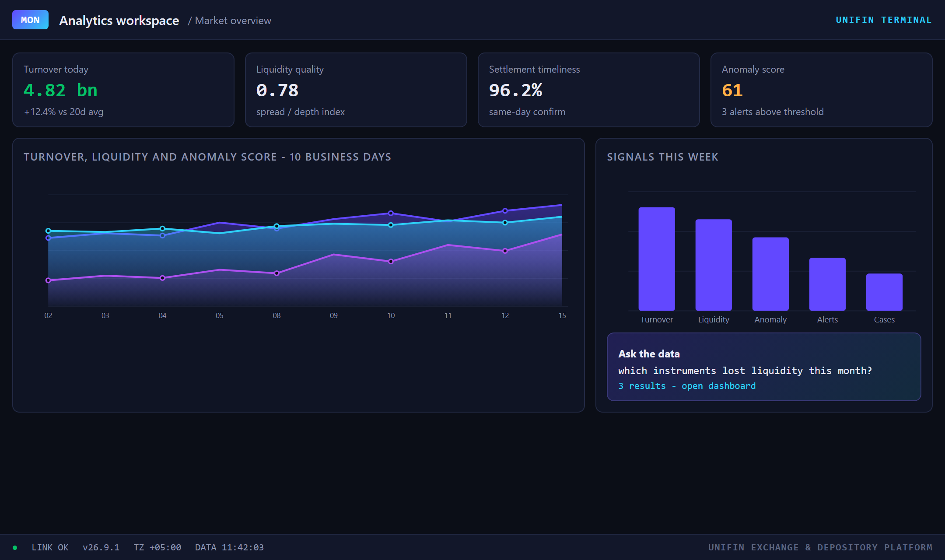Viewport: 945px width, 560px height.
Task: Click x-axis label 09
Action: click(x=334, y=315)
